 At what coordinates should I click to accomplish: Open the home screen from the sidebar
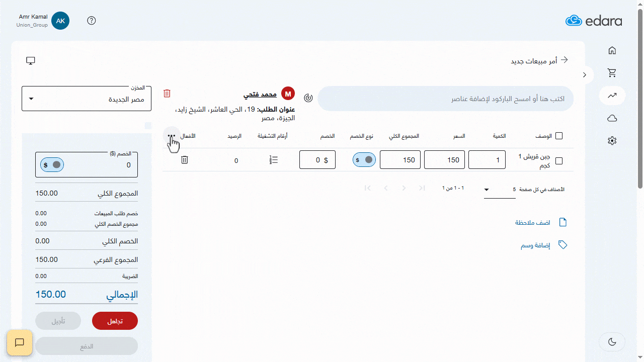(x=612, y=50)
